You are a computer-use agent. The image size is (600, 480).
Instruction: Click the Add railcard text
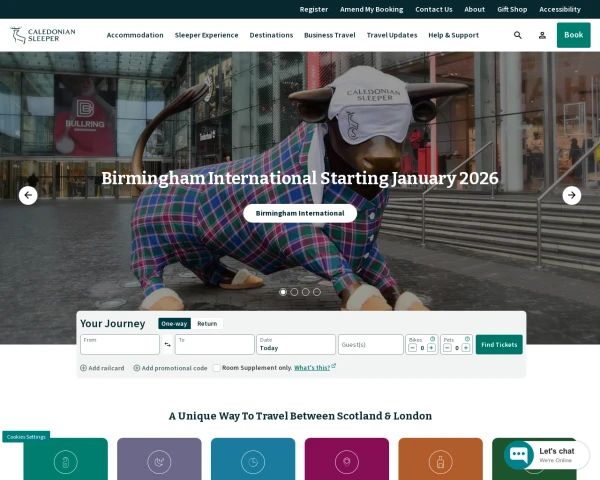[x=106, y=368]
